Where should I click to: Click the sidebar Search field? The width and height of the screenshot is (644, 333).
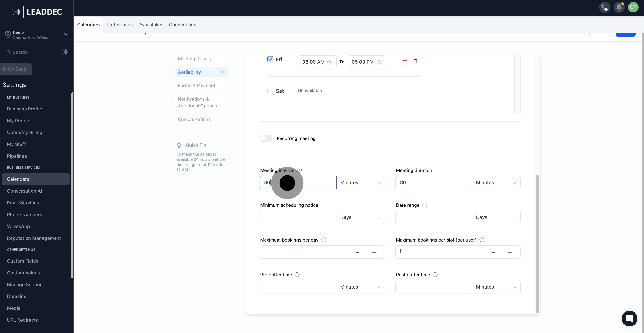pos(37,52)
